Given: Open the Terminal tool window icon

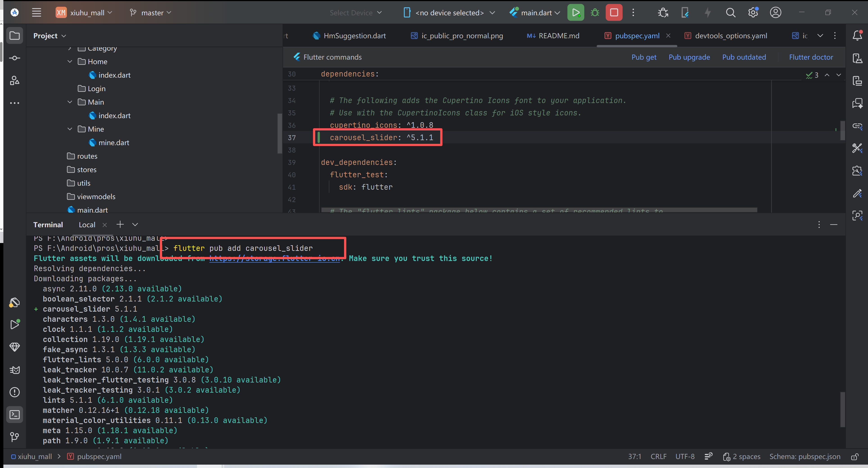Looking at the screenshot, I should (x=14, y=414).
